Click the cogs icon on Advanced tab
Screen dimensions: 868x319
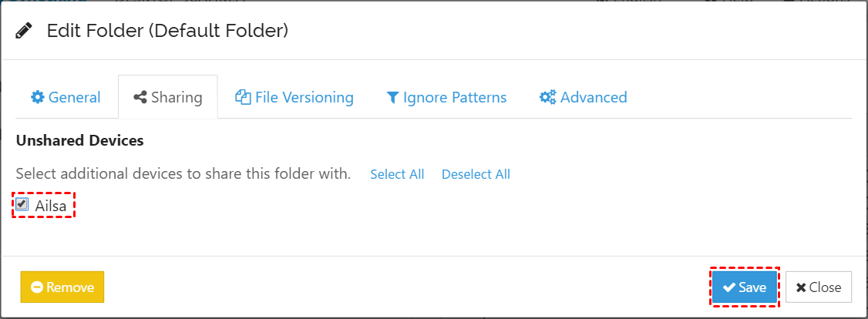click(x=547, y=98)
